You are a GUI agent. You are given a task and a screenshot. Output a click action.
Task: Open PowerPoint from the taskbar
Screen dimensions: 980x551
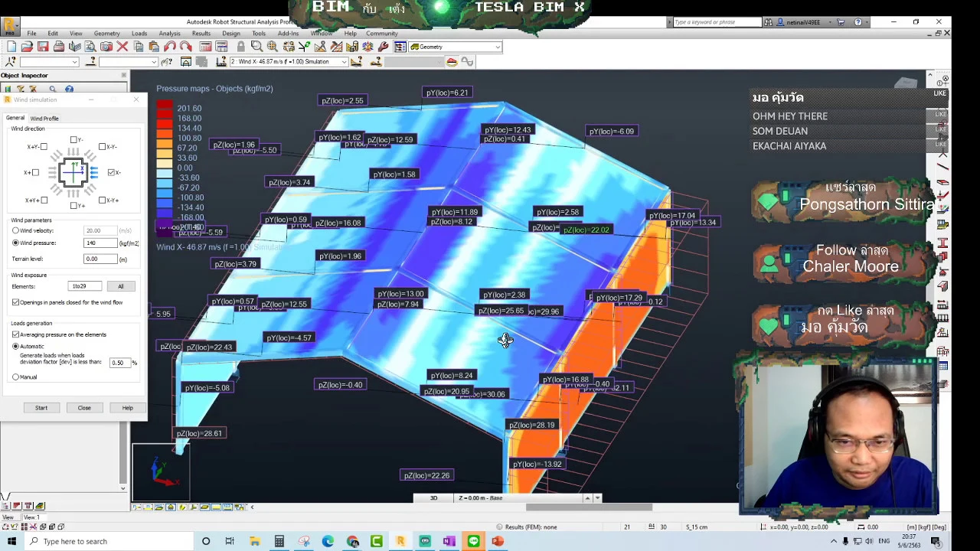[498, 541]
